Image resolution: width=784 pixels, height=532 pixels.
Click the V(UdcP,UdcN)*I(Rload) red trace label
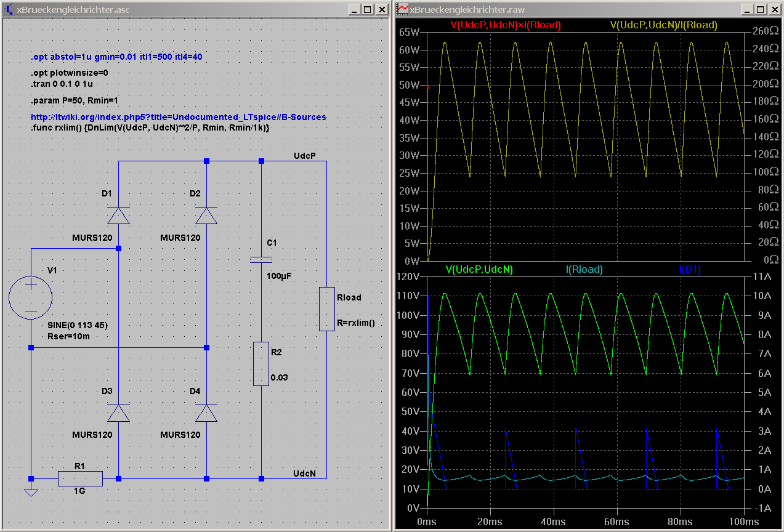pyautogui.click(x=506, y=25)
